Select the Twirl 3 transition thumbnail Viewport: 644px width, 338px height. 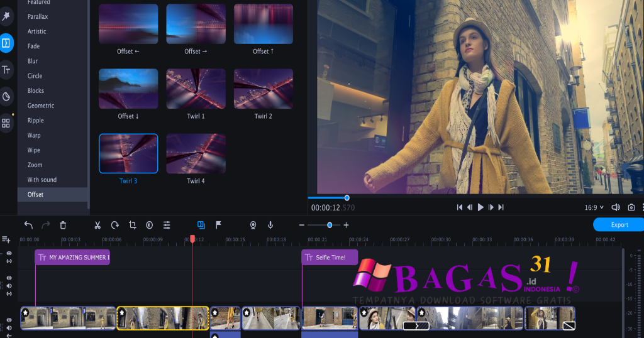[128, 153]
